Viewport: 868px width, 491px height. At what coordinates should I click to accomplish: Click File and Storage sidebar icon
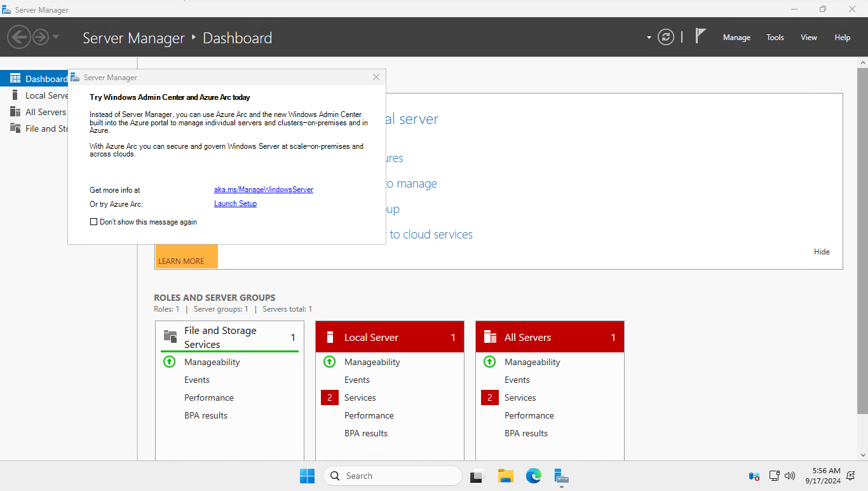click(15, 128)
